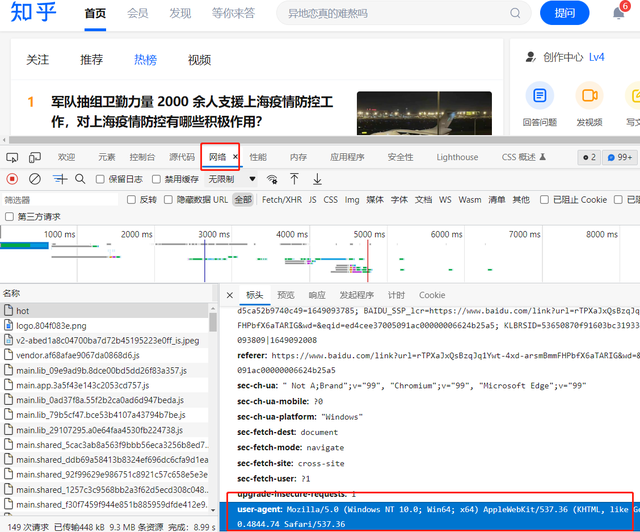Viewport: 640px width, 532px height.
Task: Activate the inspect element picker icon
Action: coord(12,157)
